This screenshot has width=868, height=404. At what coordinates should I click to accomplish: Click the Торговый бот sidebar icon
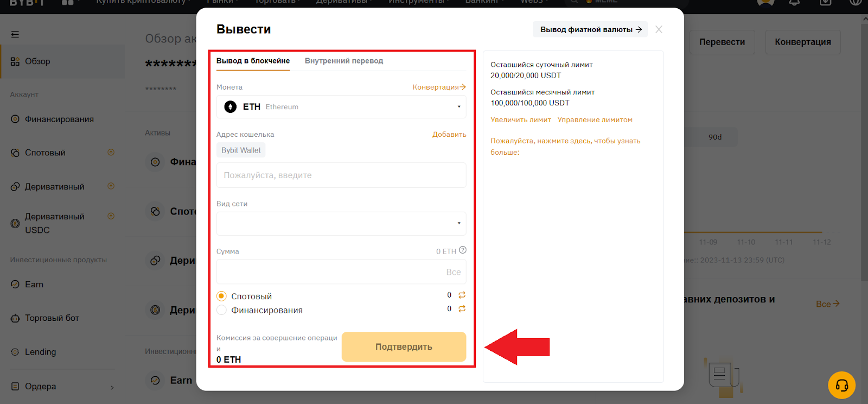pos(15,318)
